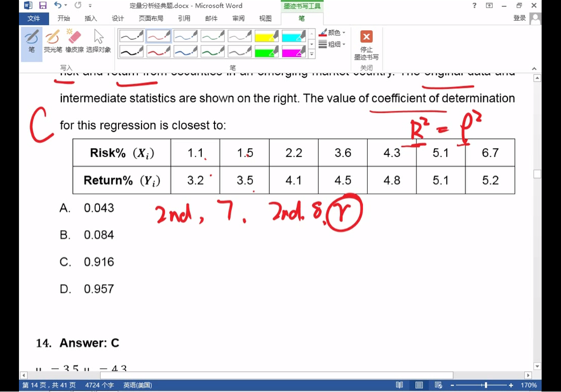Screen dimensions: 561x392
Task: Open the Design tab
Action: click(117, 18)
